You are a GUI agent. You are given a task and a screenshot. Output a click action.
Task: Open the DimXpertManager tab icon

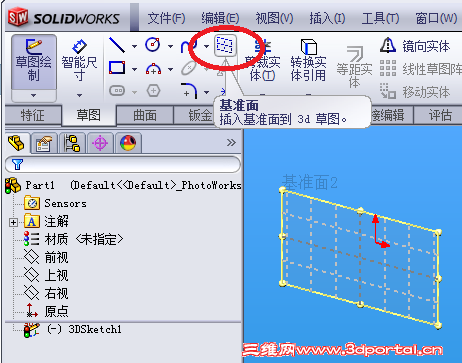coord(100,143)
